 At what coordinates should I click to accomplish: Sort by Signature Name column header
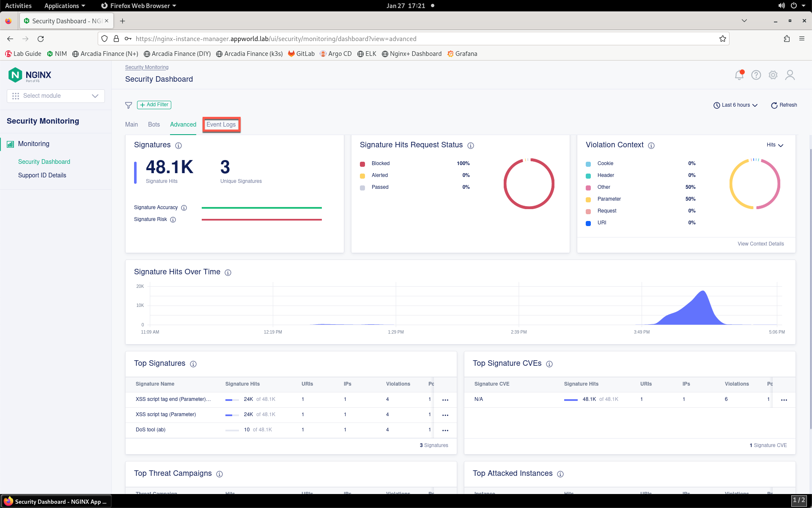point(155,384)
